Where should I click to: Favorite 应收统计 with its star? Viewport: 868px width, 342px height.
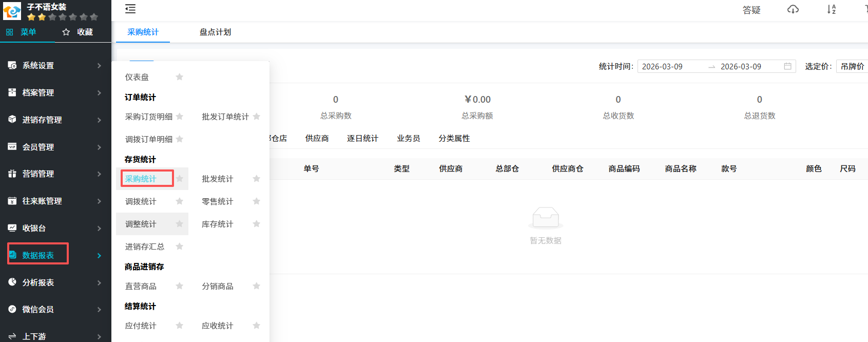point(257,326)
